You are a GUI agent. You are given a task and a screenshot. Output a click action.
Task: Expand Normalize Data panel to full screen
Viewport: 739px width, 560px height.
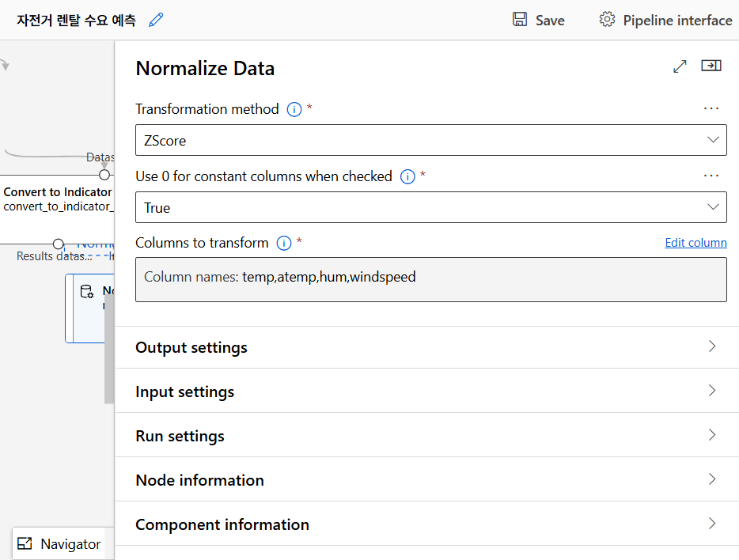[680, 67]
